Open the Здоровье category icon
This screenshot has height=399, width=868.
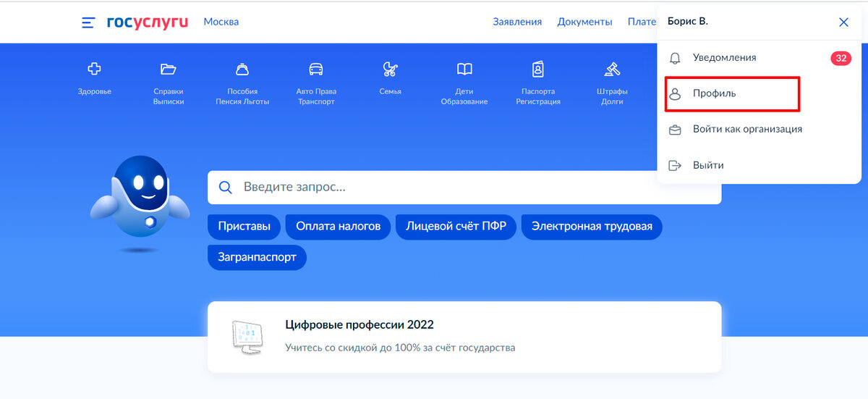tap(95, 70)
